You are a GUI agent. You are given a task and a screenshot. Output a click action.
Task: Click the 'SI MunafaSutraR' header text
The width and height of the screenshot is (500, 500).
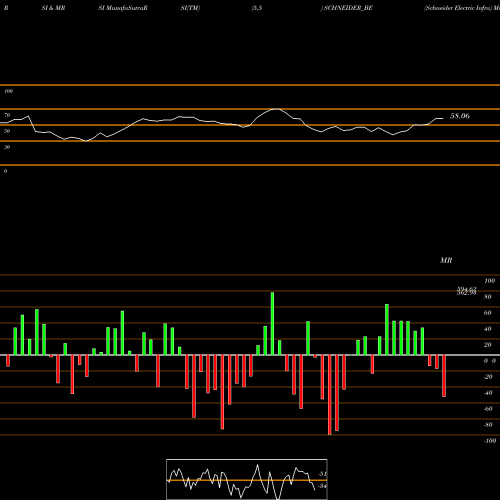click(123, 8)
